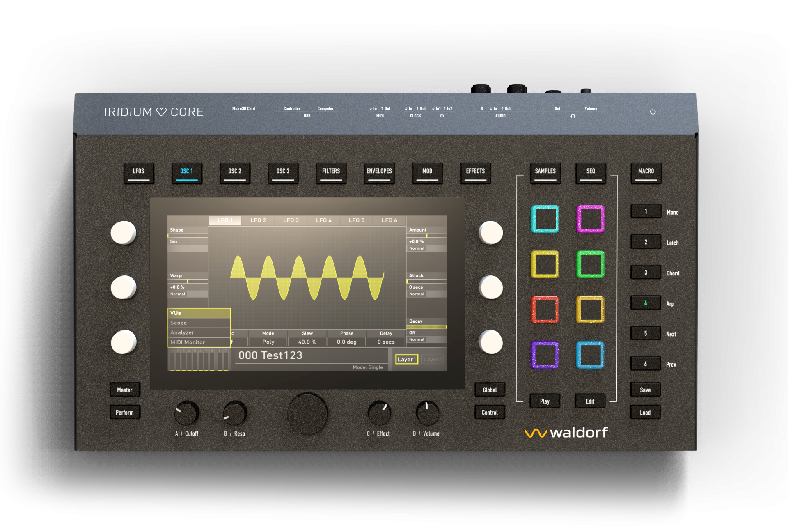Tap the red pad

coord(545,310)
